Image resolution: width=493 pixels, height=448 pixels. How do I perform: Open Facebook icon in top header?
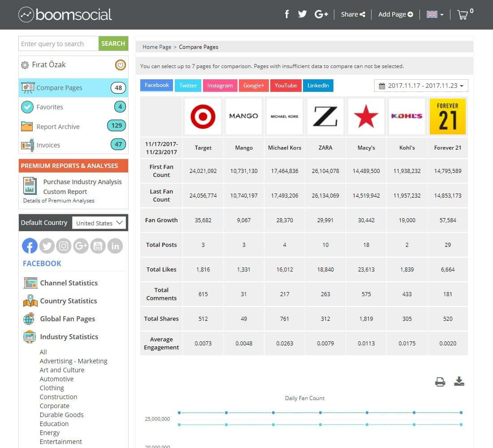click(287, 14)
